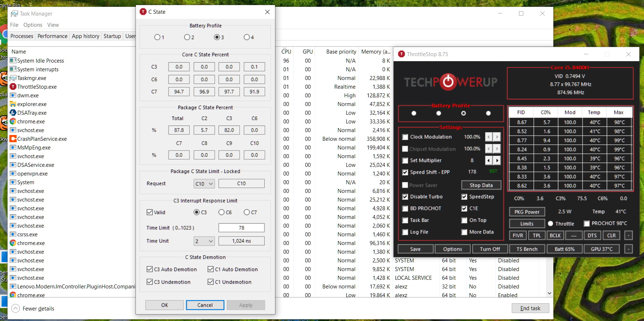
Task: Enable More Data checkbox
Action: click(464, 232)
